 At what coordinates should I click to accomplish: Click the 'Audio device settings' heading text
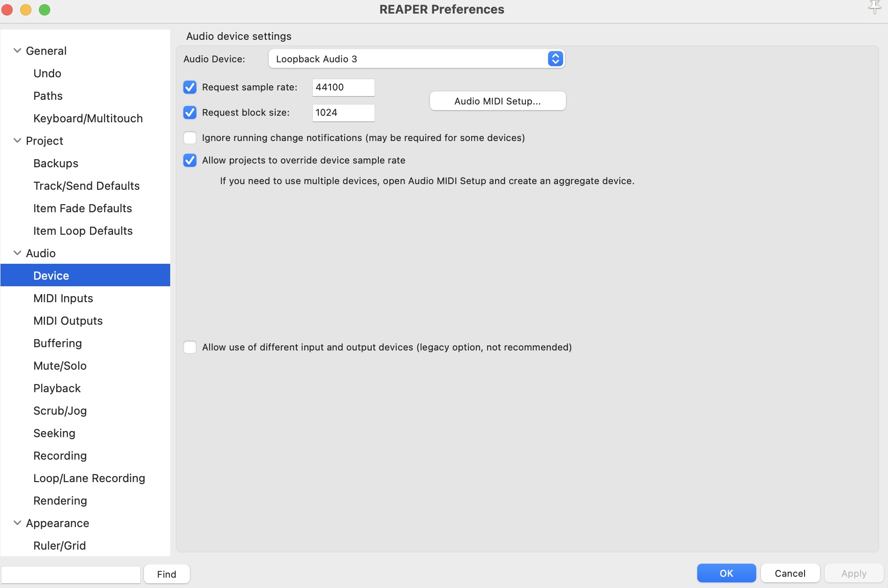(x=239, y=36)
